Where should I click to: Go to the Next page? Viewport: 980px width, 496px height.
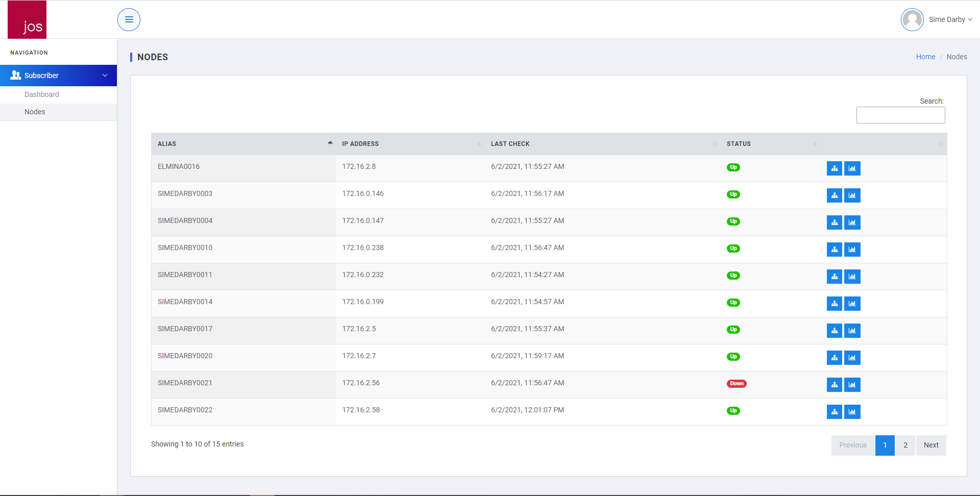[930, 445]
